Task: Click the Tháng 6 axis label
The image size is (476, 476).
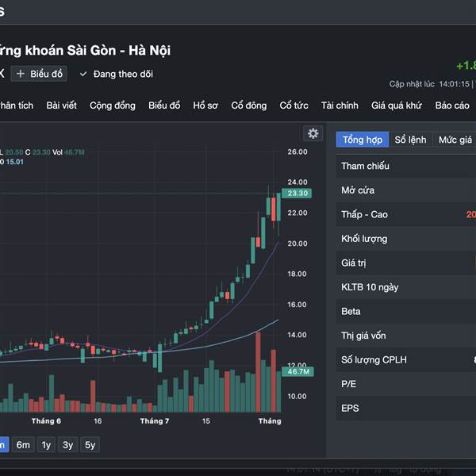Action: [46, 421]
